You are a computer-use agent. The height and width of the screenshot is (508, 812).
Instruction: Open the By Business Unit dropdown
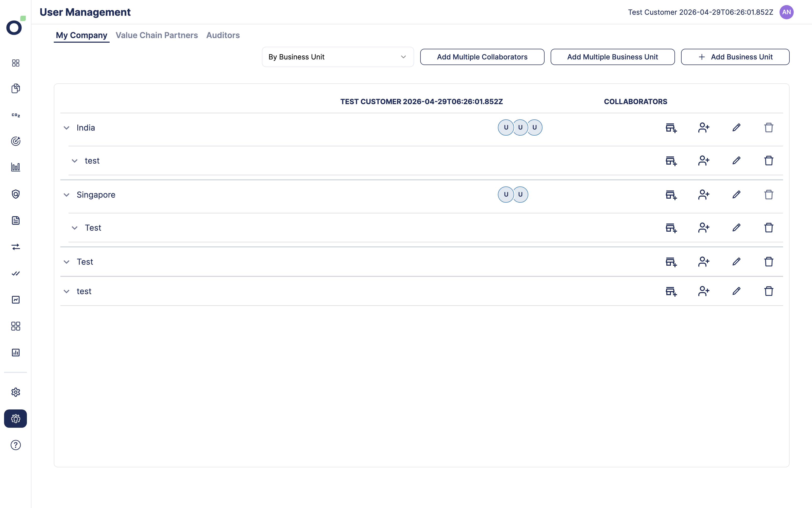tap(337, 57)
